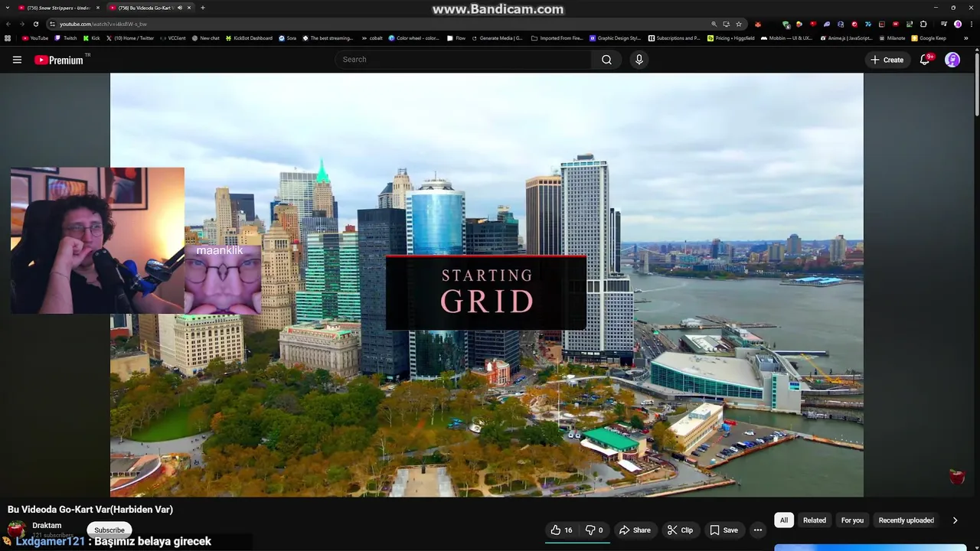Open the apps grid in bookmarks bar
The image size is (980, 551).
click(8, 37)
